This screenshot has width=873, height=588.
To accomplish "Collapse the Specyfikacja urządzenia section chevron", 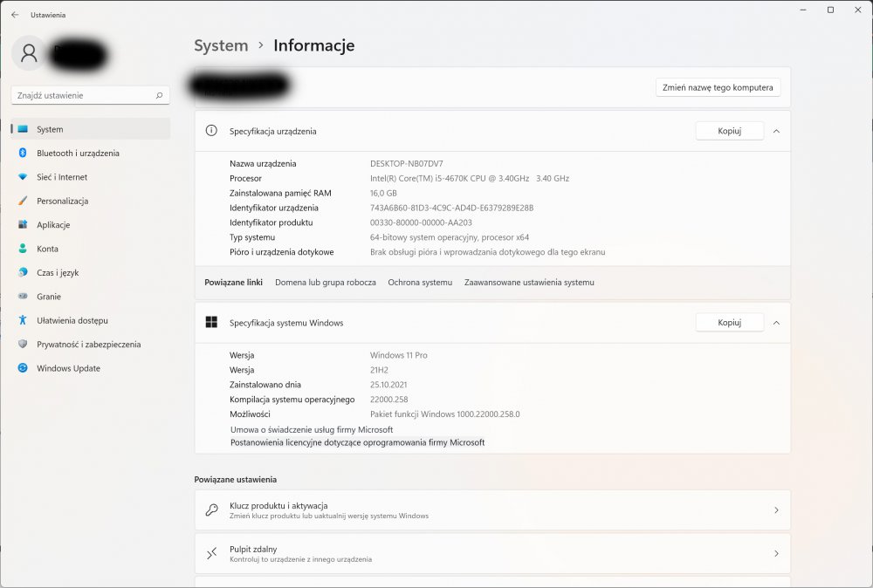I will (x=776, y=131).
